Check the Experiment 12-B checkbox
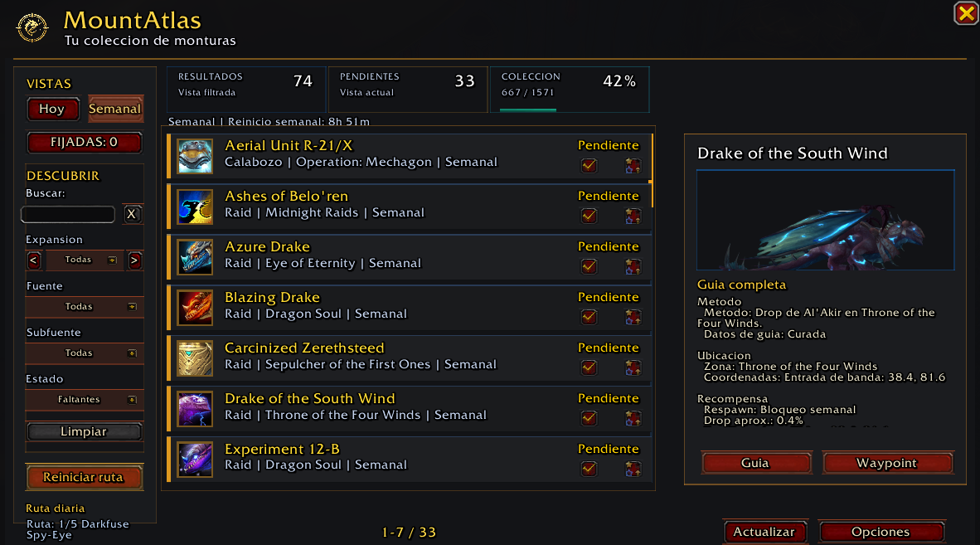 [x=589, y=469]
